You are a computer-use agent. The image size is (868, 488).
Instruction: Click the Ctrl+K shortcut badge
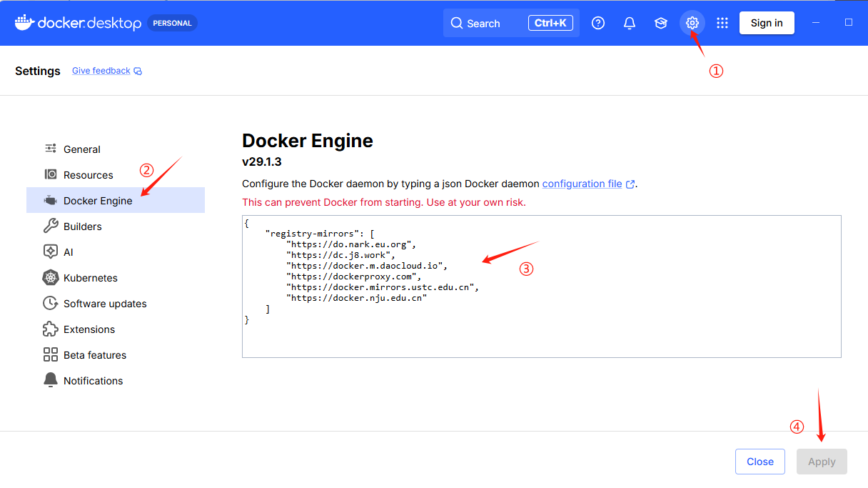click(x=550, y=23)
